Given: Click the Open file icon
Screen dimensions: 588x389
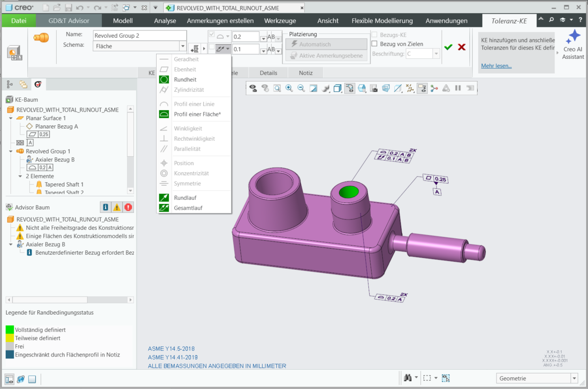Looking at the screenshot, I should [57, 8].
